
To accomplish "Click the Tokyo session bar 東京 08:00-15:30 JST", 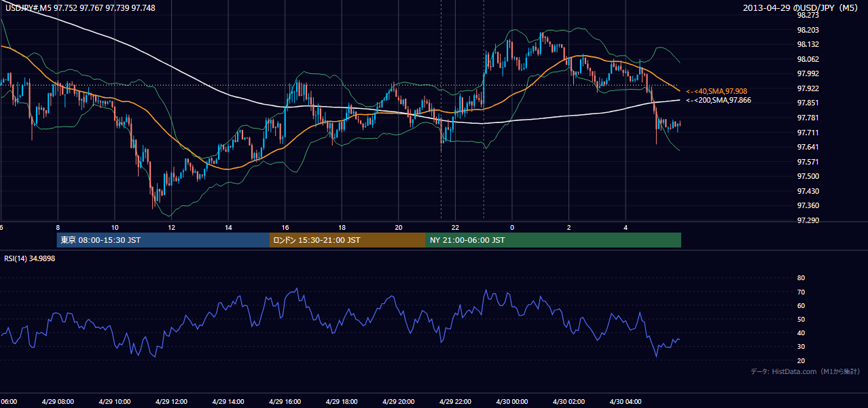I will coord(164,240).
